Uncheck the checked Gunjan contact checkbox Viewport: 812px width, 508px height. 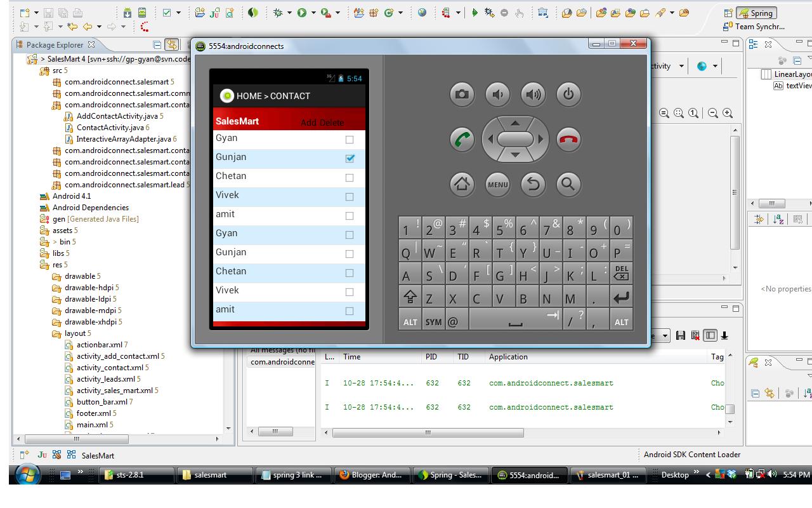tap(350, 158)
